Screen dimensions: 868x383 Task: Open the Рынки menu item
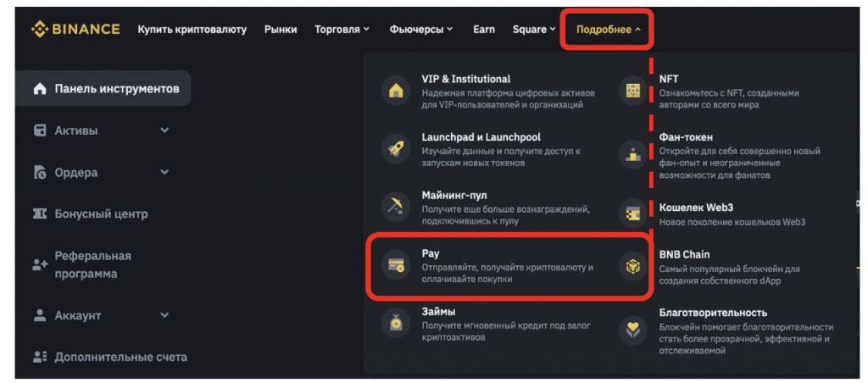coord(281,29)
